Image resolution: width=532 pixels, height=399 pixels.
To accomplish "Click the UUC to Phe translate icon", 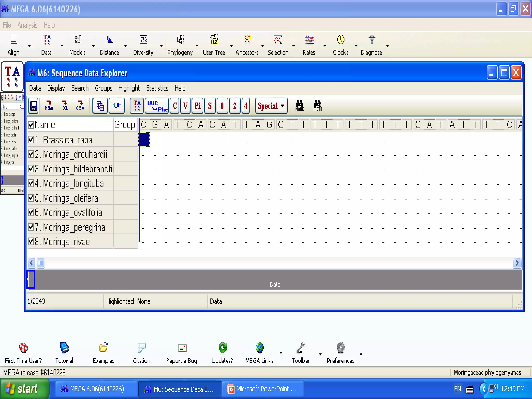I will point(157,106).
